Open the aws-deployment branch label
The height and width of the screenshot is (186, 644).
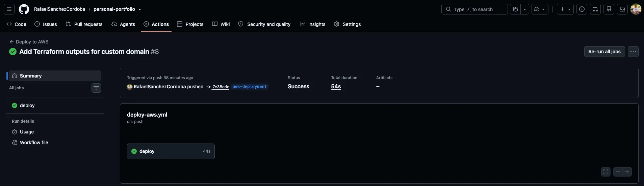[250, 87]
